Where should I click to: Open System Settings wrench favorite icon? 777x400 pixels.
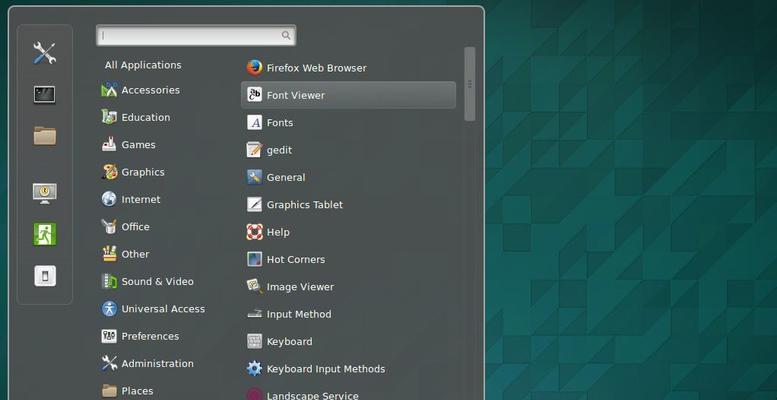tap(45, 53)
